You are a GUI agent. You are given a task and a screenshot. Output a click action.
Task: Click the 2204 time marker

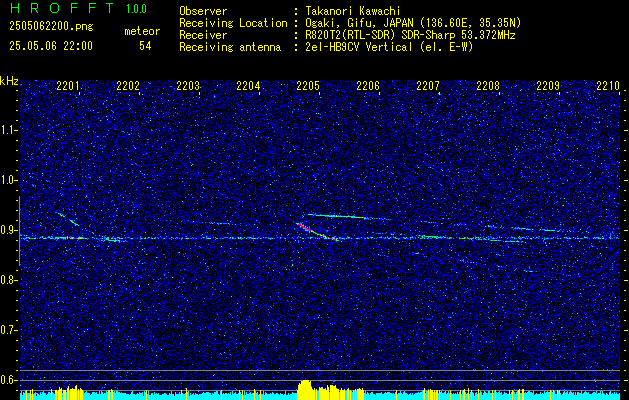coord(248,85)
